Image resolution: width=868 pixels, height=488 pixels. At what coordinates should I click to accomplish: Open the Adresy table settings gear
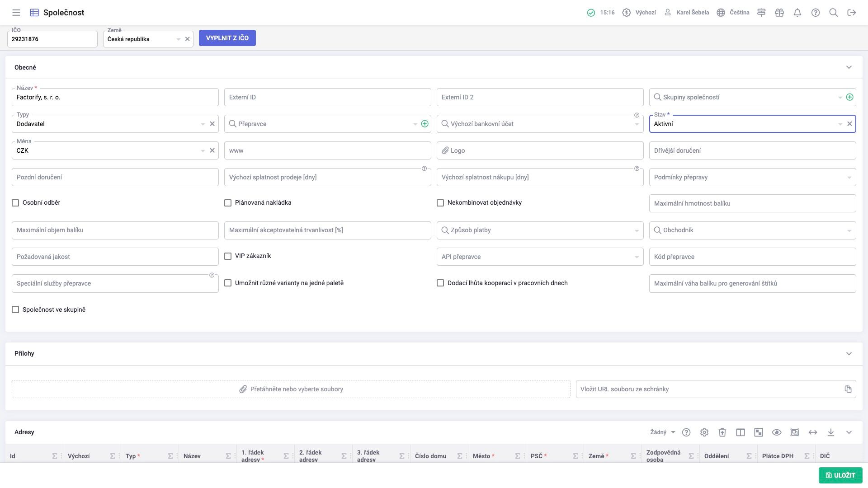704,432
